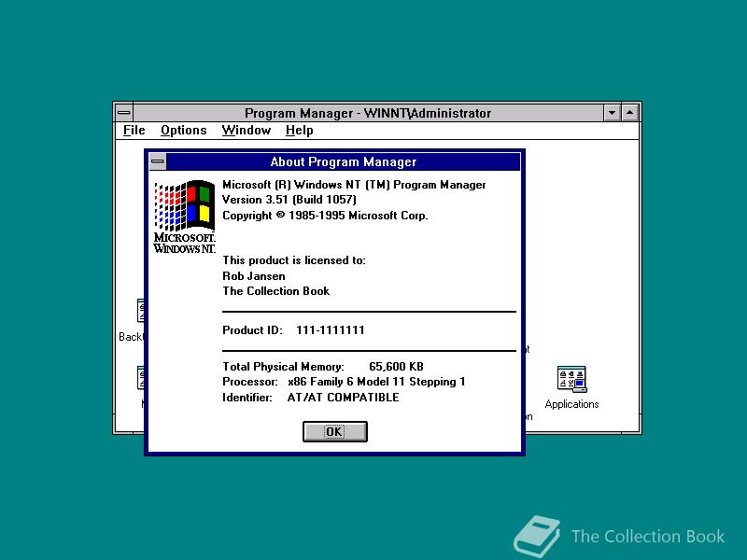Image resolution: width=747 pixels, height=560 pixels.
Task: Open the Options menu
Action: (x=183, y=130)
